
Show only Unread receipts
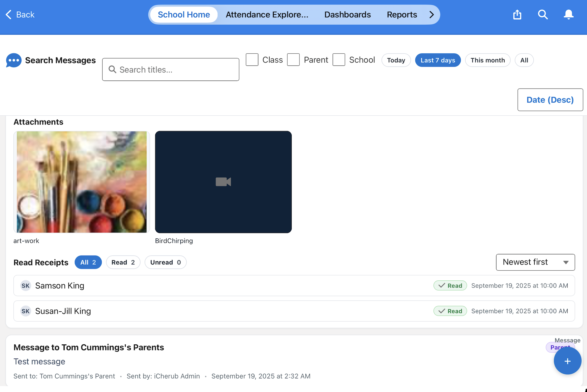coord(165,262)
